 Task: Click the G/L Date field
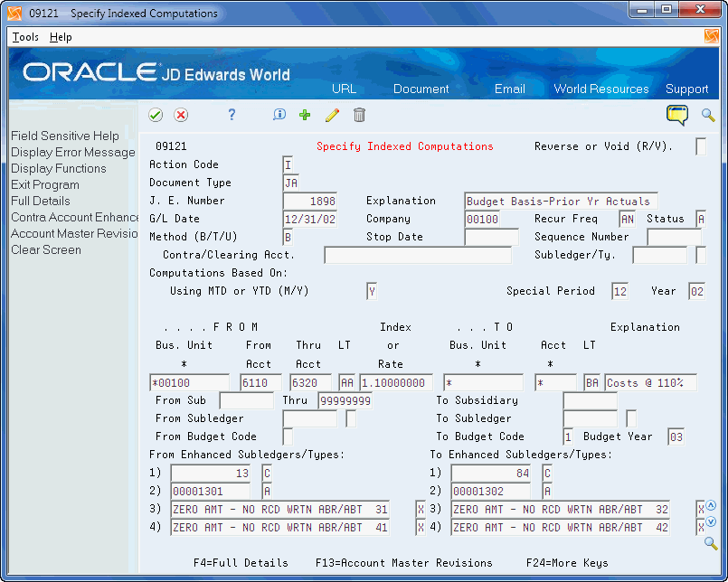pos(309,219)
